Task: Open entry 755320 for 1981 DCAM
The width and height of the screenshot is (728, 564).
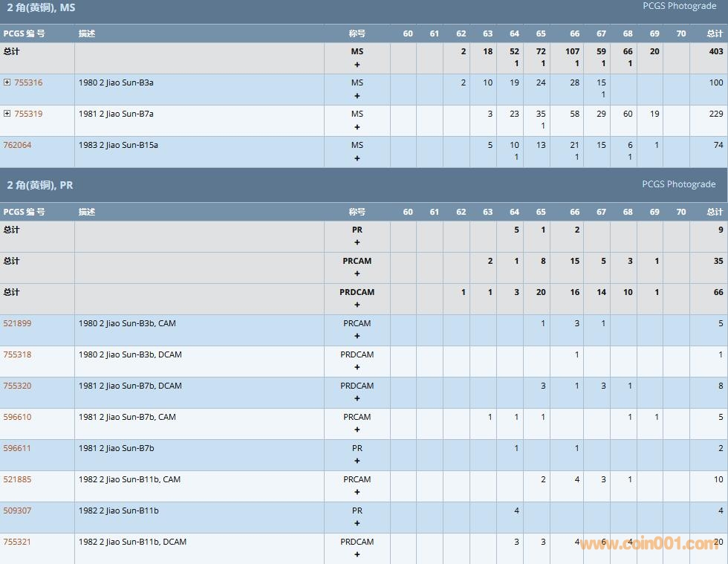Action: point(18,386)
